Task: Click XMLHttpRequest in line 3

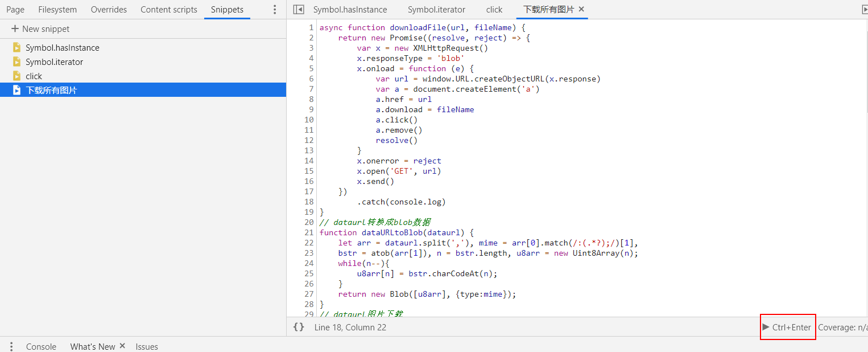Action: [446, 48]
